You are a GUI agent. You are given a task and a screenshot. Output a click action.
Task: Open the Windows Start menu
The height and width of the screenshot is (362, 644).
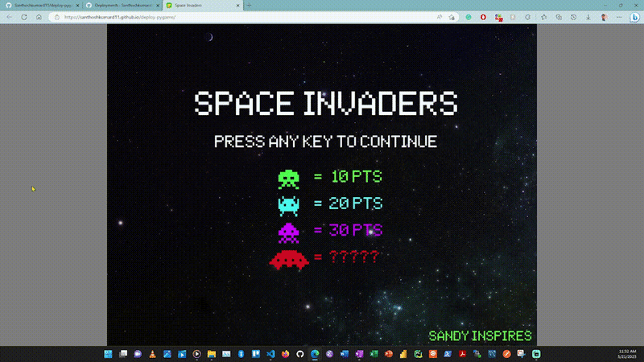pos(108,354)
